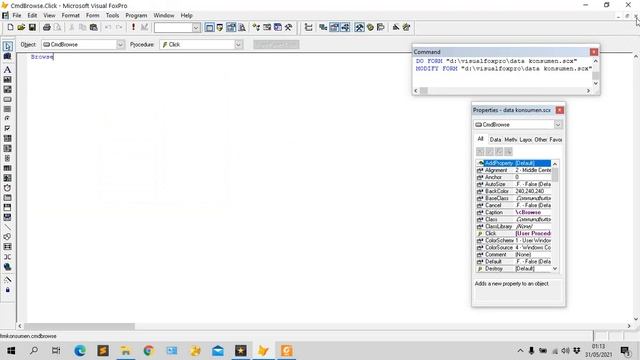
Task: Click the Command window right scroll arrow
Action: point(588,91)
